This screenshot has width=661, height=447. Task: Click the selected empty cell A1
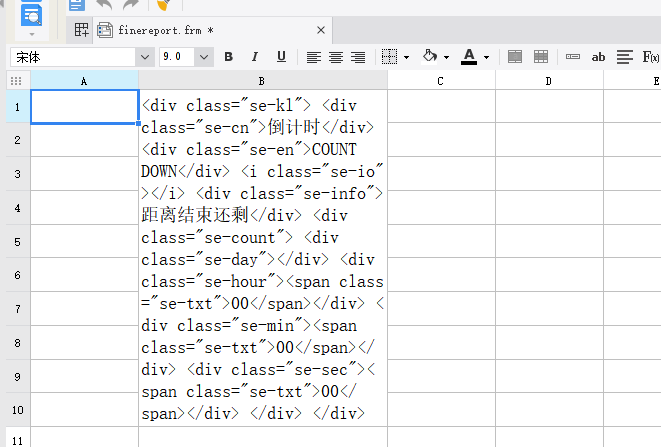click(x=84, y=107)
